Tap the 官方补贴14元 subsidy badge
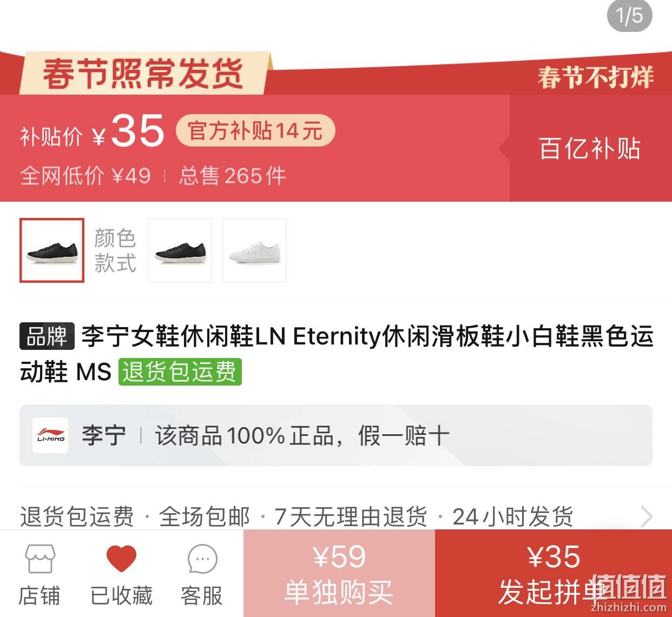 click(255, 131)
